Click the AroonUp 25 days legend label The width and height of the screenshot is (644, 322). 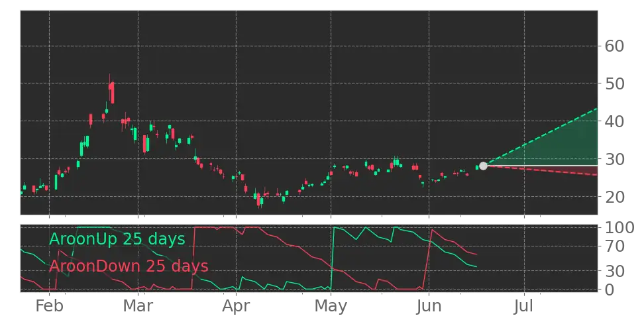click(x=117, y=239)
